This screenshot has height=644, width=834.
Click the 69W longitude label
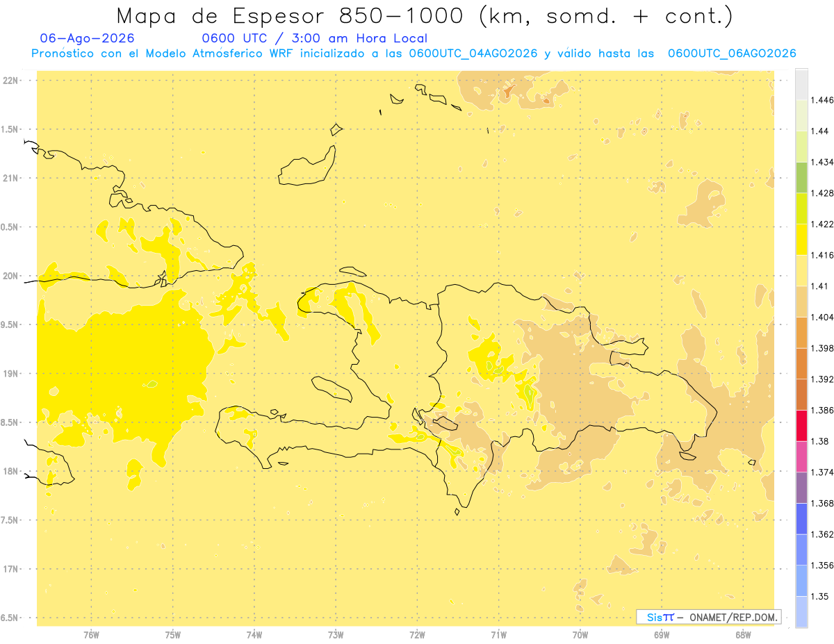tap(662, 634)
